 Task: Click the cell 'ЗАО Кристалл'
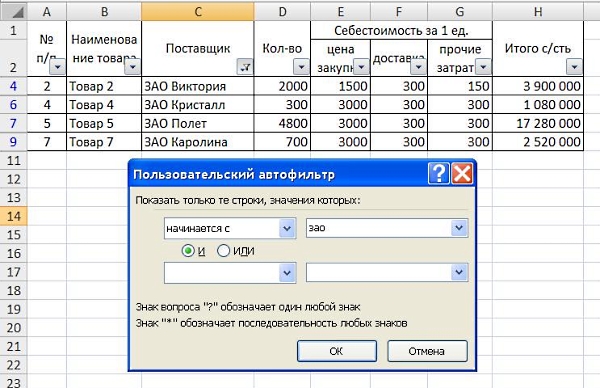pyautogui.click(x=197, y=104)
